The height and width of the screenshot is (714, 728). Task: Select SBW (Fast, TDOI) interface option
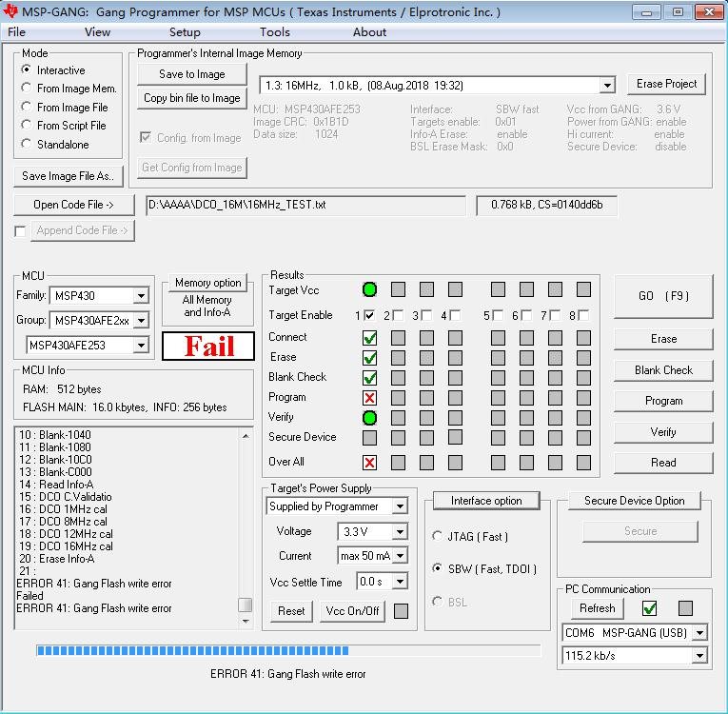click(437, 568)
